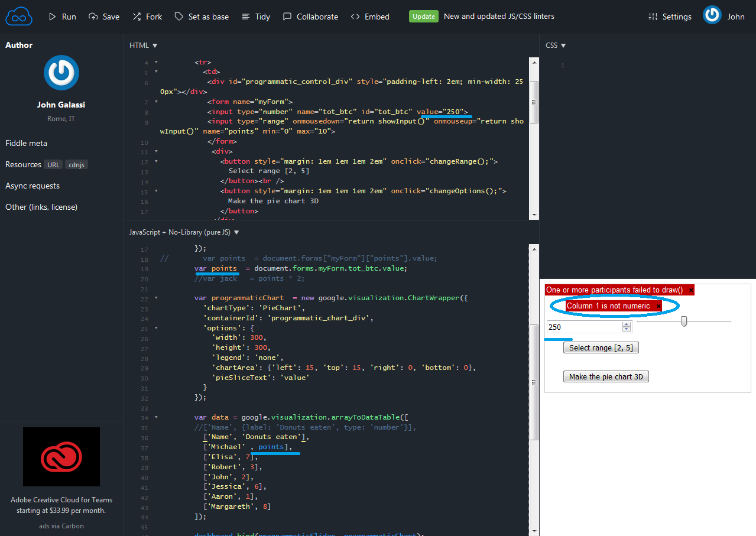Open Settings in the top bar
This screenshot has height=536, width=756.
pos(670,17)
